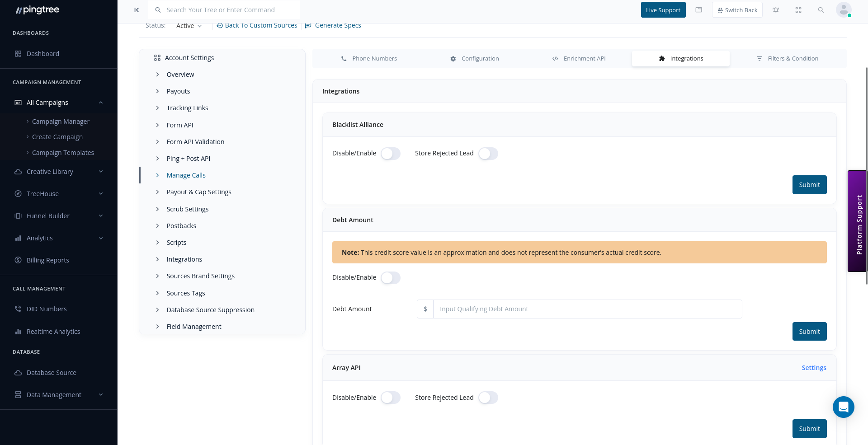Open the Realtime Analytics icon

pos(18,331)
